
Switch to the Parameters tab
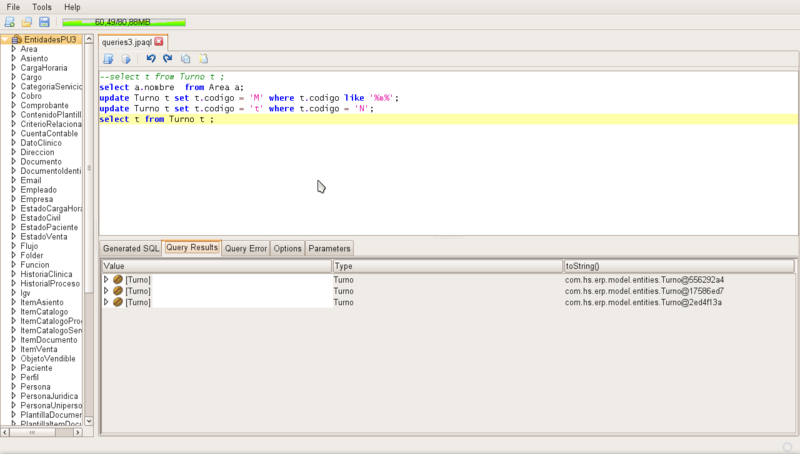click(329, 248)
